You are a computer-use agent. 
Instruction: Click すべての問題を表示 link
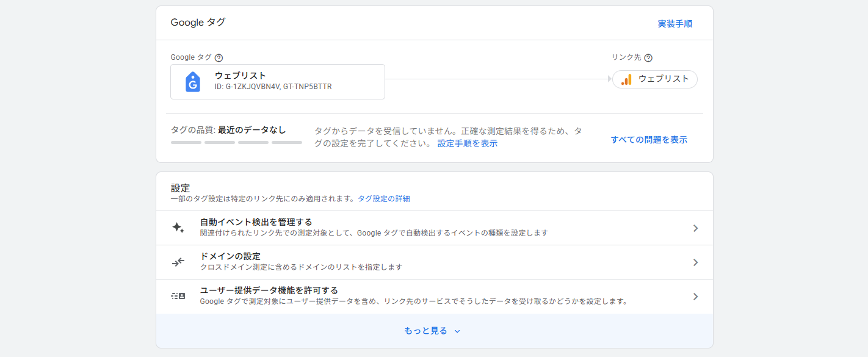tap(649, 140)
